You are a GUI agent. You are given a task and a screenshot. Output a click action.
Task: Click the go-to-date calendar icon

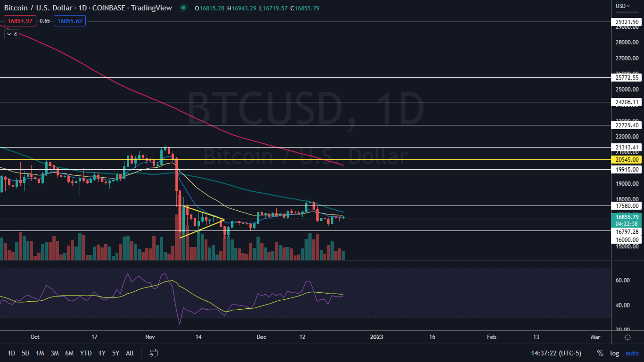[153, 353]
